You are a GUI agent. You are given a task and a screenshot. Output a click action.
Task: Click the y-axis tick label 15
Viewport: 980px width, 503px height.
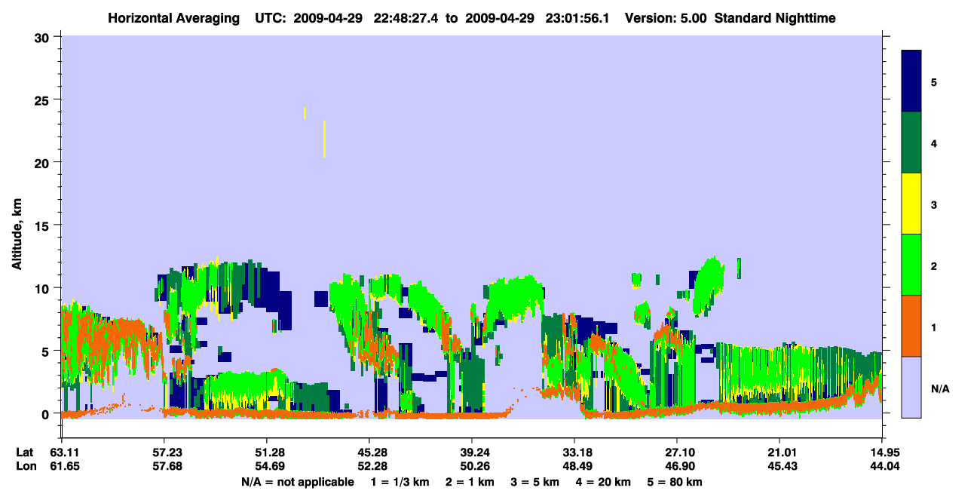[44, 225]
